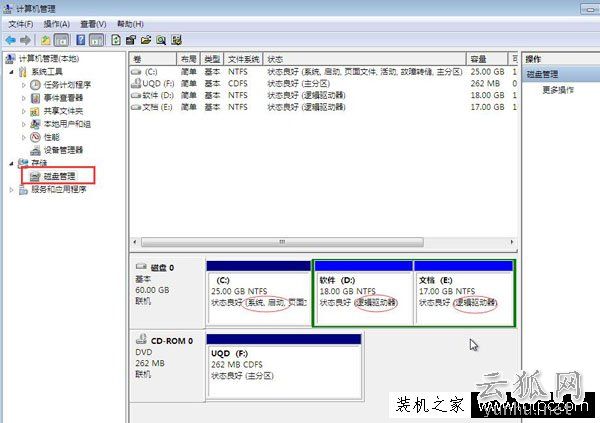Select 磁盘管理 in the tree
Viewport: 600px width, 423px height.
(59, 176)
